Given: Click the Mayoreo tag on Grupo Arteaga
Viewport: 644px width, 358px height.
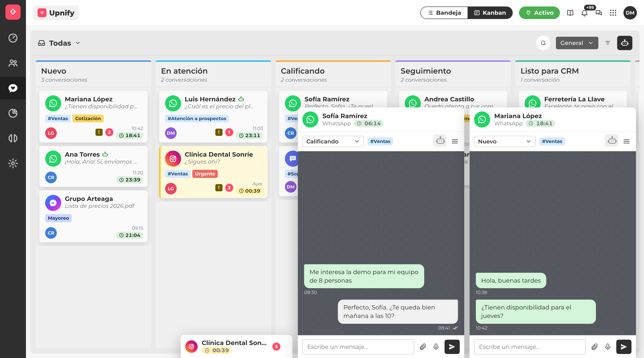Looking at the screenshot, I should 58,218.
